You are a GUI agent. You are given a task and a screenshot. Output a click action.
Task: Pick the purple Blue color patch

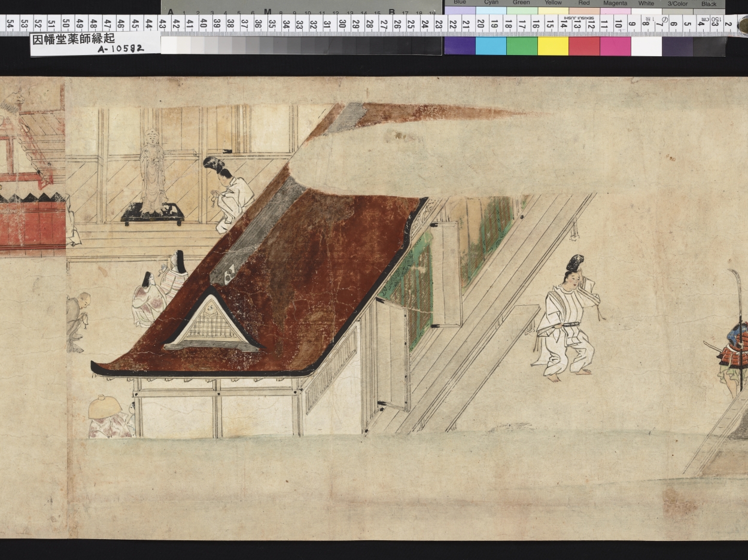[460, 46]
